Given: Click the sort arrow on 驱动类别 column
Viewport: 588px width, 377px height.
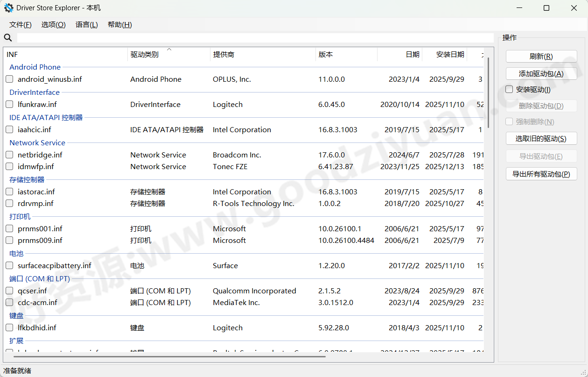Looking at the screenshot, I should (x=169, y=49).
